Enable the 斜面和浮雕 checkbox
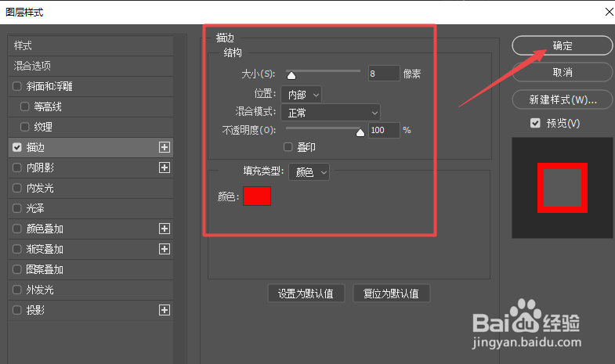This screenshot has width=615, height=364. 17,86
